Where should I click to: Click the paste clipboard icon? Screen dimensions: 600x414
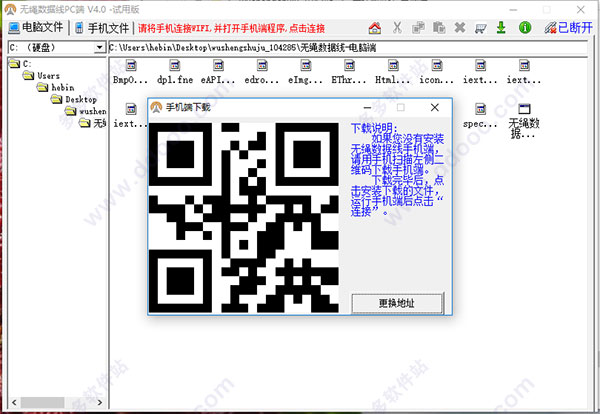(439, 28)
